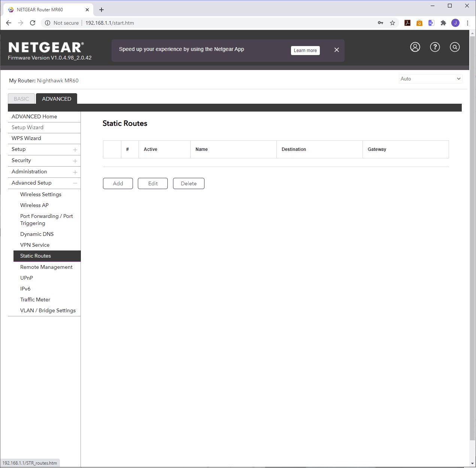Click the Not secure site info icon
The height and width of the screenshot is (468, 476).
(48, 23)
